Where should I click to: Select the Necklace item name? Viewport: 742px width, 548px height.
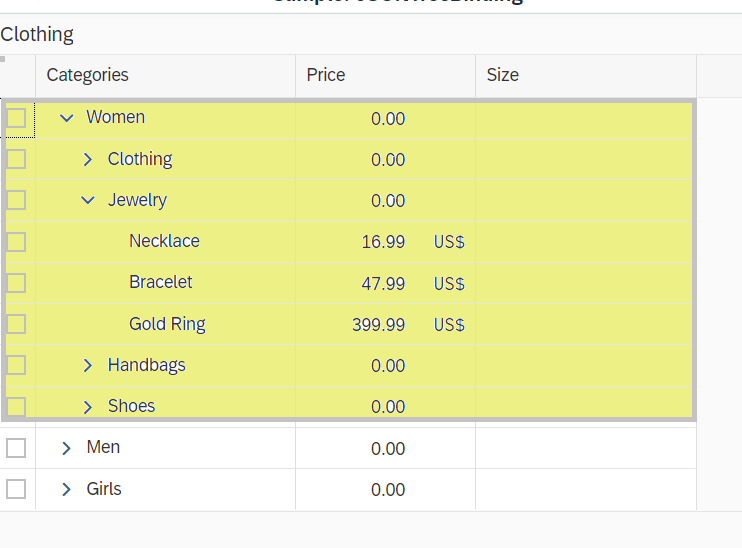[164, 242]
